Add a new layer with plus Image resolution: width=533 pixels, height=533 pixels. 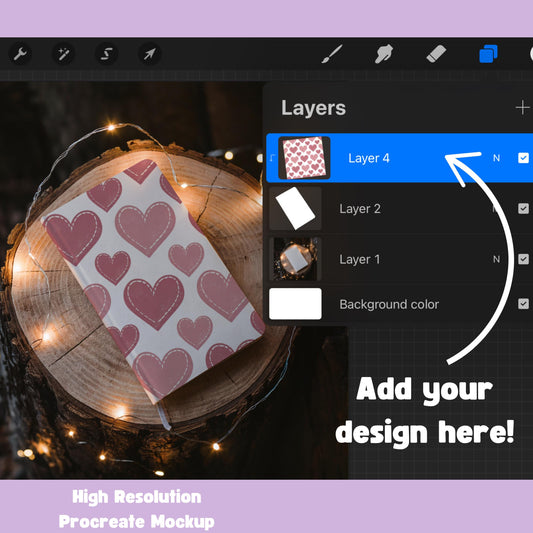(x=522, y=108)
